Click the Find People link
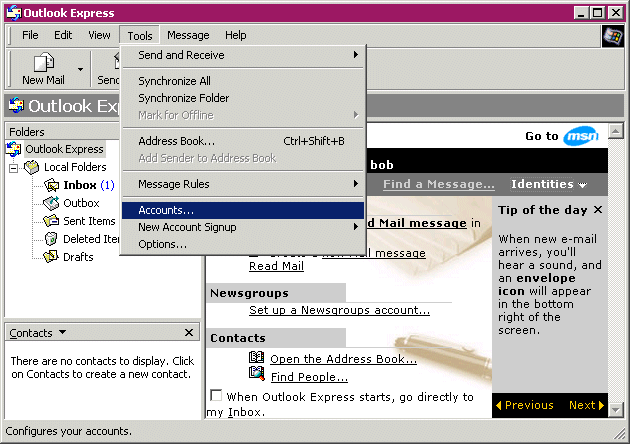 pyautogui.click(x=309, y=377)
